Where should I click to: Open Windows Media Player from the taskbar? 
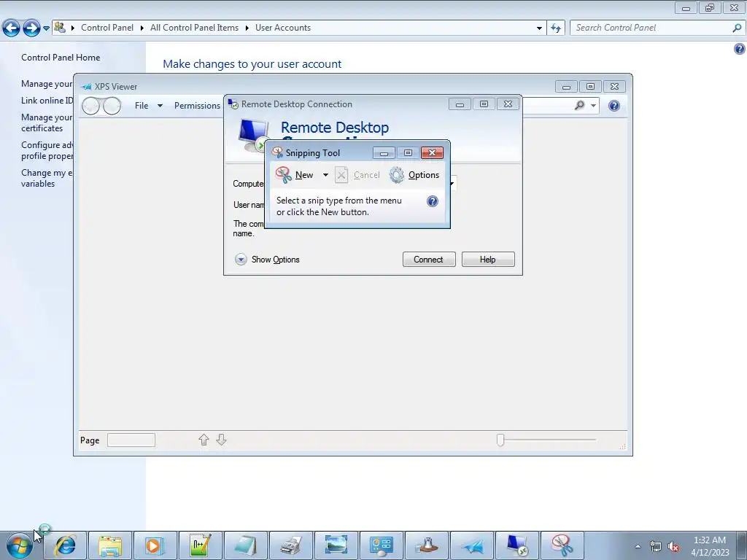click(x=155, y=545)
